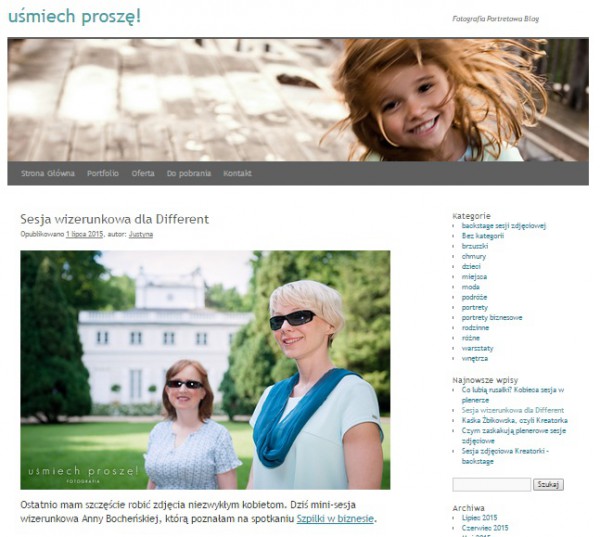
Task: Go to the Portfolio menu page
Action: pos(103,173)
